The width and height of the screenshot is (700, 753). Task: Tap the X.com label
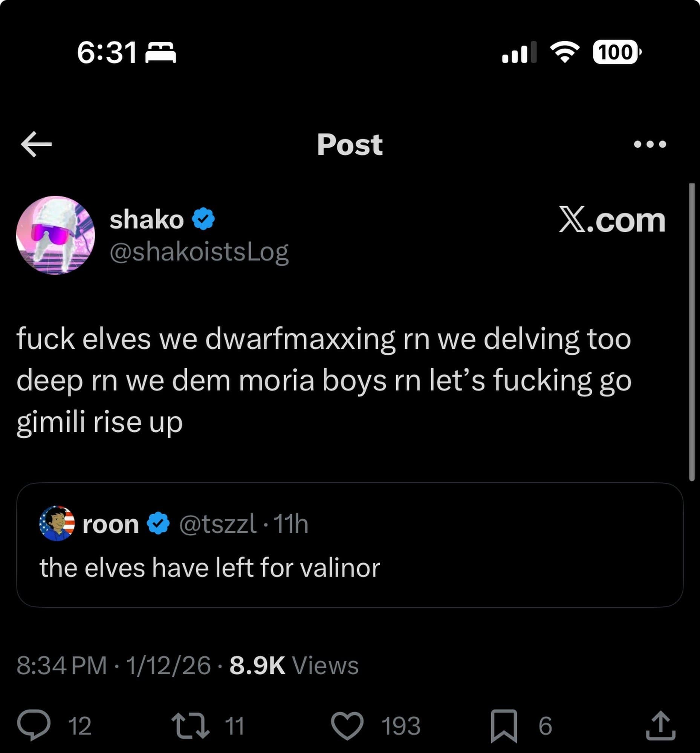point(612,220)
